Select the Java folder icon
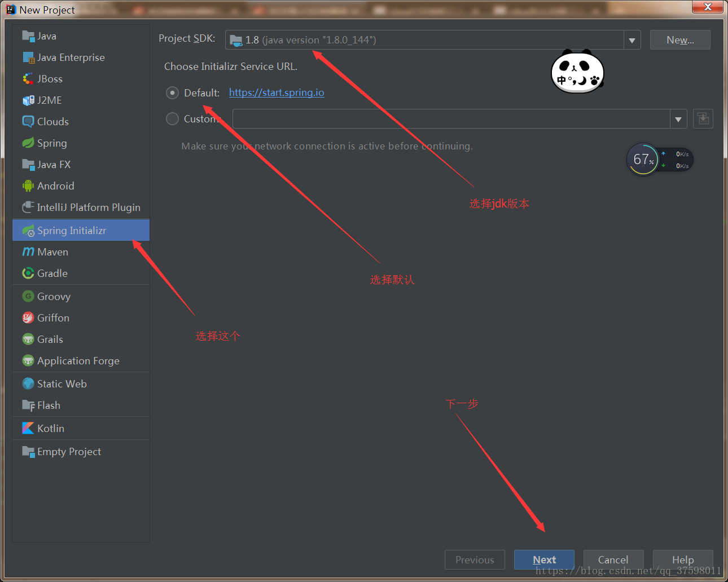728x582 pixels. (x=28, y=36)
